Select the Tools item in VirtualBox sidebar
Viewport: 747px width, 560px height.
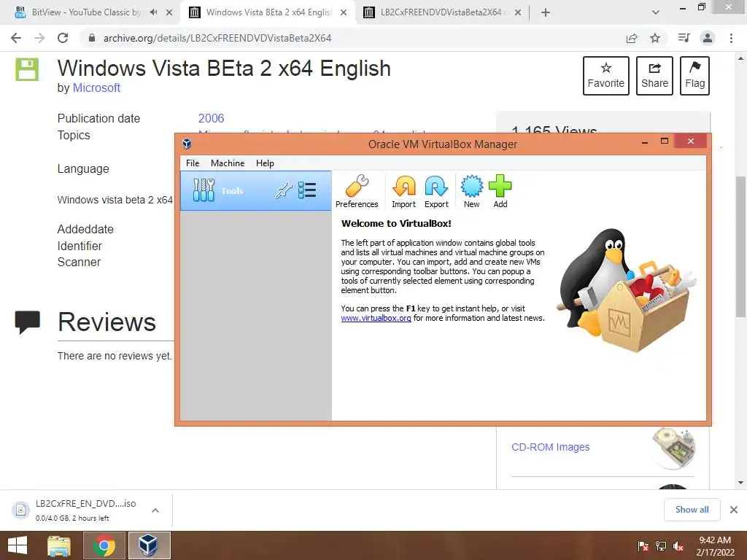(x=255, y=190)
